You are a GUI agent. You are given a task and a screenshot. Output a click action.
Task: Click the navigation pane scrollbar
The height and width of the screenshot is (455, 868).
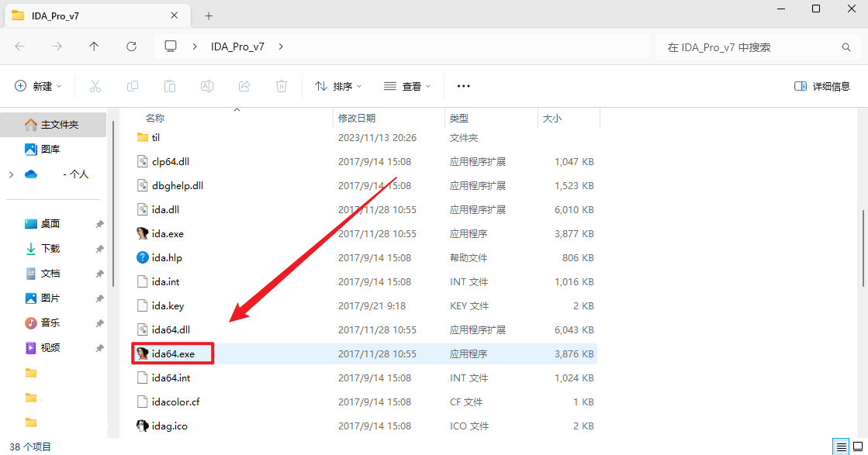(x=113, y=203)
